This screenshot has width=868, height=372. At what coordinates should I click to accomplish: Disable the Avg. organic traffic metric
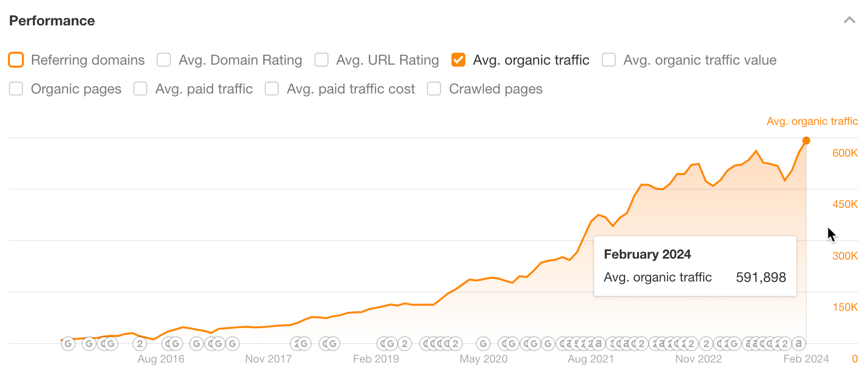coord(458,60)
